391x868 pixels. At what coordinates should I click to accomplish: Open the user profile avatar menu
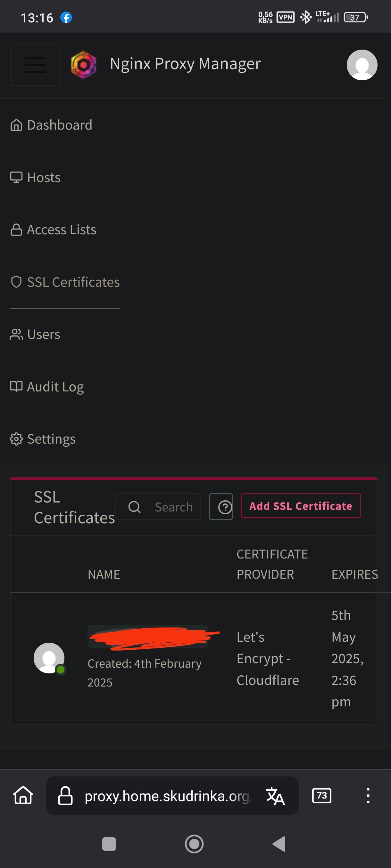pos(362,65)
